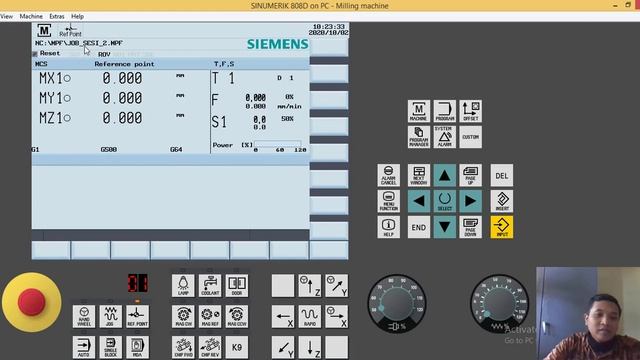Click the spindle override dial
The height and width of the screenshot is (360, 640).
click(x=397, y=304)
